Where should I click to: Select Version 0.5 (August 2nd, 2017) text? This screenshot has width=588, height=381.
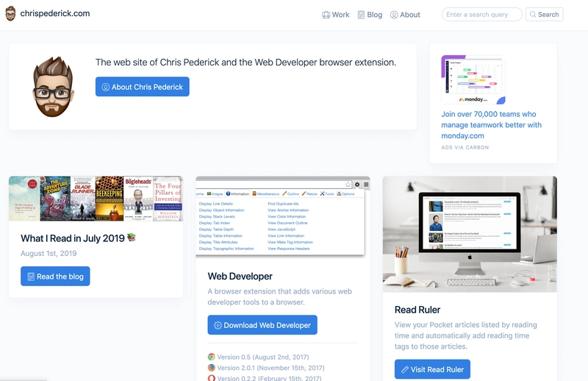[263, 357]
